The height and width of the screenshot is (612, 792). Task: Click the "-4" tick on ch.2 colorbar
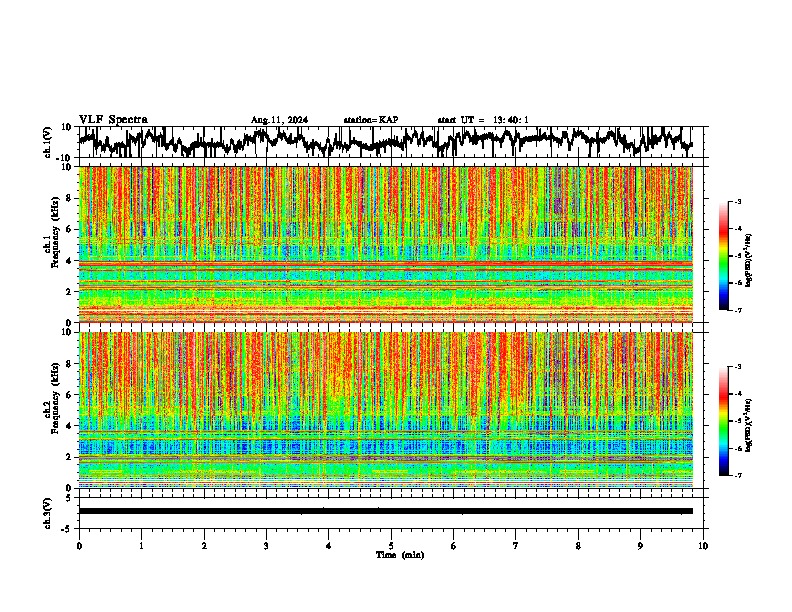(737, 393)
